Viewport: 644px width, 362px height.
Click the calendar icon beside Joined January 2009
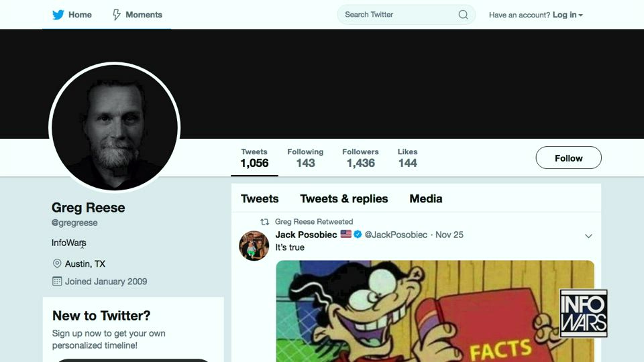[57, 282]
